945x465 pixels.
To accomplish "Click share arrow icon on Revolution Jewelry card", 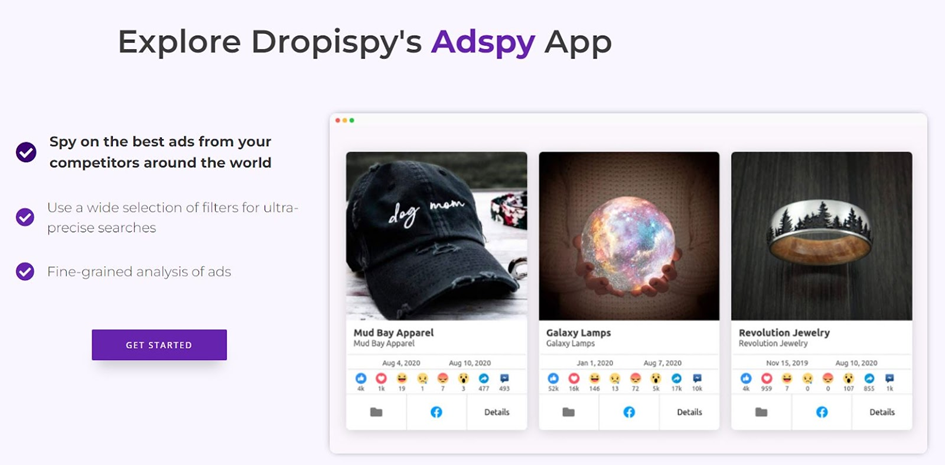I will [x=869, y=378].
